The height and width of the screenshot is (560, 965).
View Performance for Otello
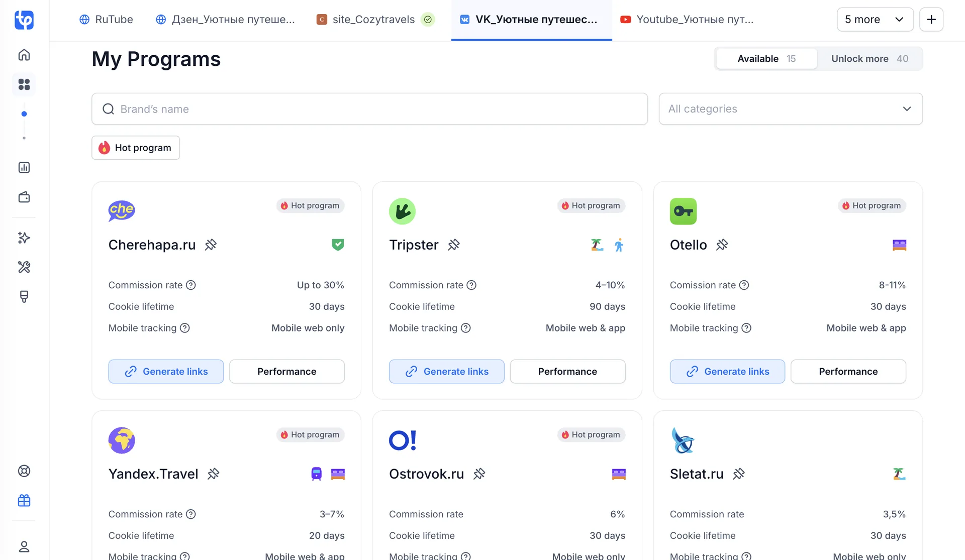[848, 372]
